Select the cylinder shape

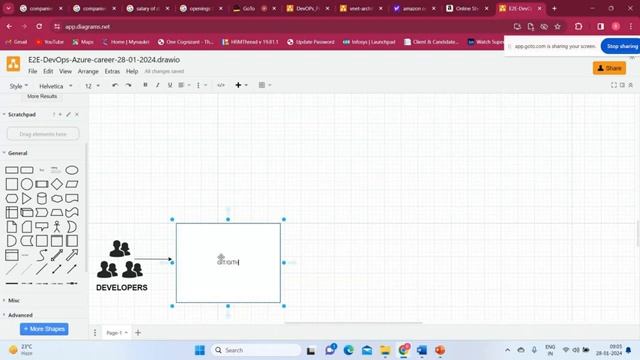[42, 198]
